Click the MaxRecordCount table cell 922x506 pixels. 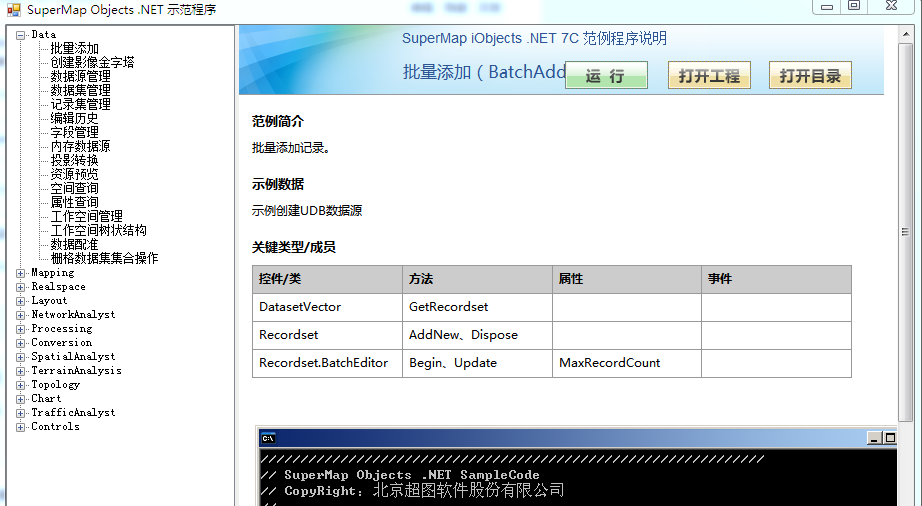(627, 363)
